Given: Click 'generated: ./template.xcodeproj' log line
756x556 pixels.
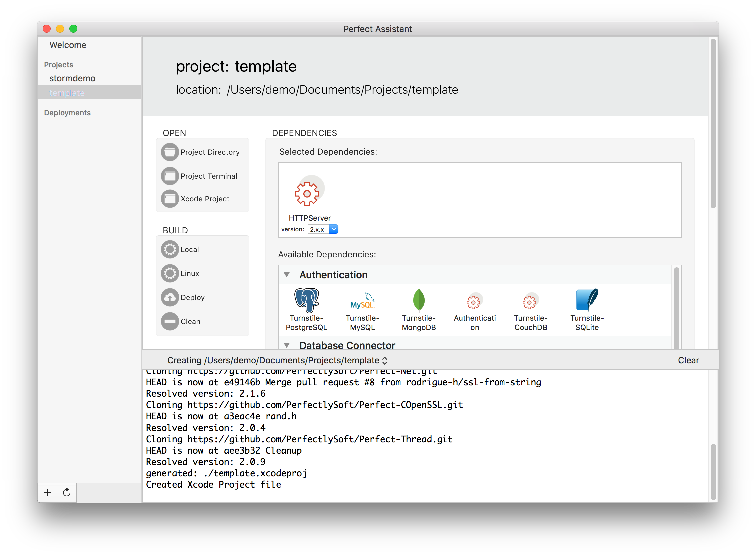Looking at the screenshot, I should pyautogui.click(x=226, y=474).
